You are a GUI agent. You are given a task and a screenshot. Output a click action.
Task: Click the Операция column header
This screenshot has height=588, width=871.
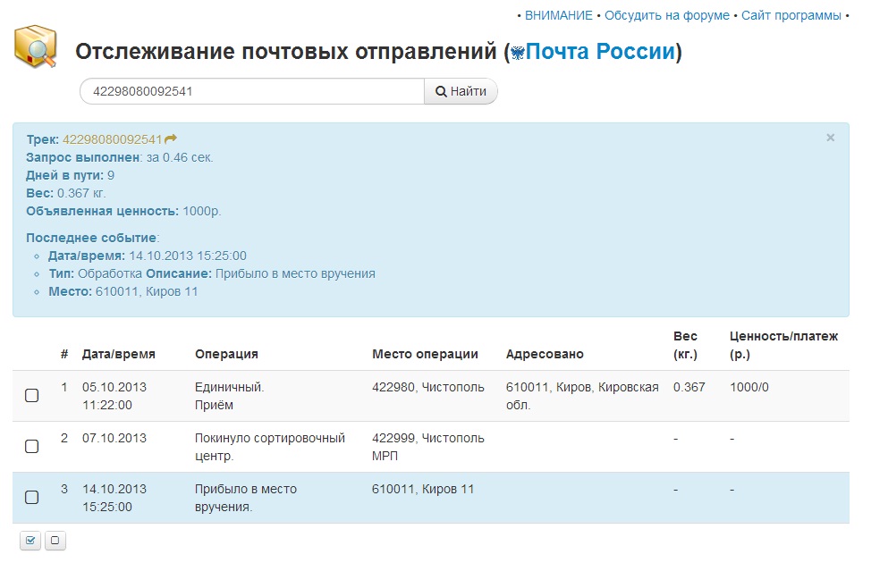click(226, 354)
